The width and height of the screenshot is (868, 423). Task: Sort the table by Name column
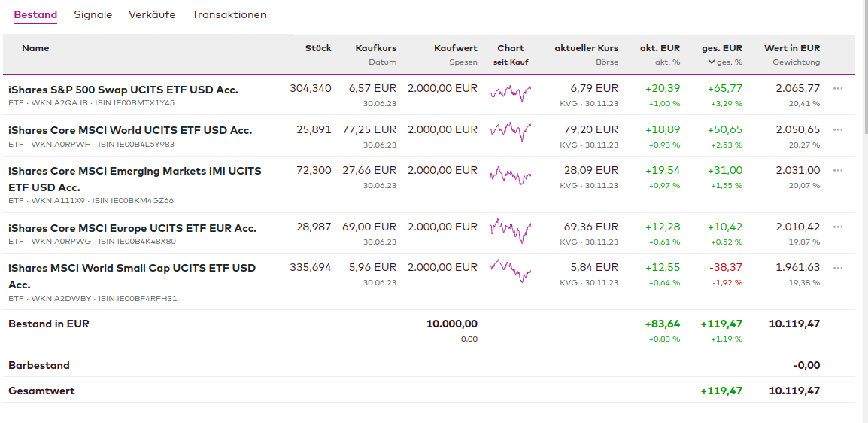click(35, 48)
